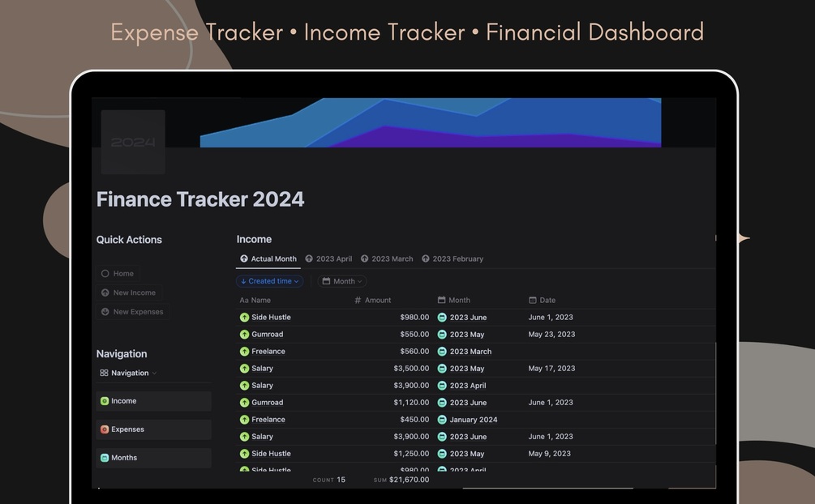Click the green icon of Freelance $450.00 row

coord(244,420)
